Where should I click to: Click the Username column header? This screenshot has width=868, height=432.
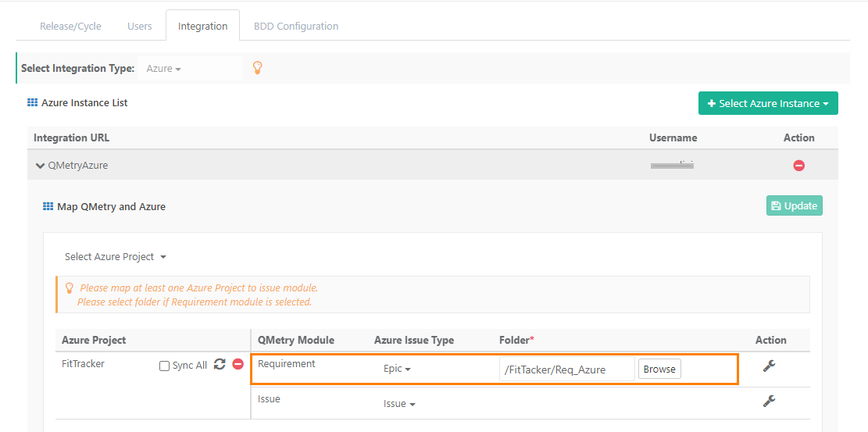pos(673,137)
